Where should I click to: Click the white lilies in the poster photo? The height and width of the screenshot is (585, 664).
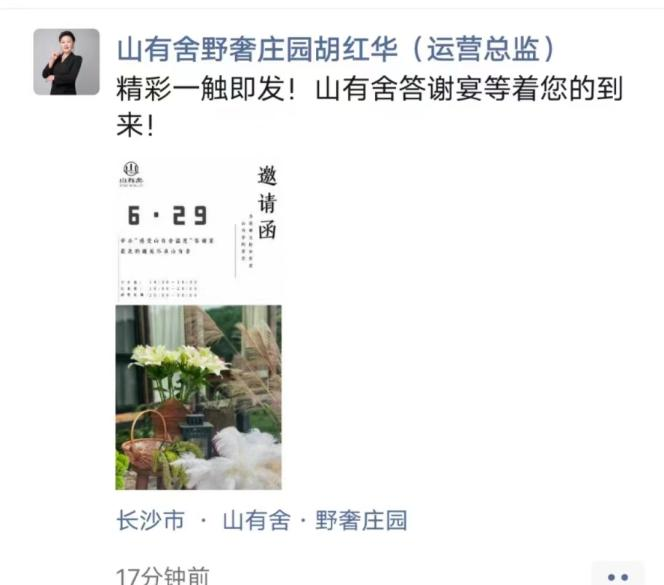click(x=178, y=361)
